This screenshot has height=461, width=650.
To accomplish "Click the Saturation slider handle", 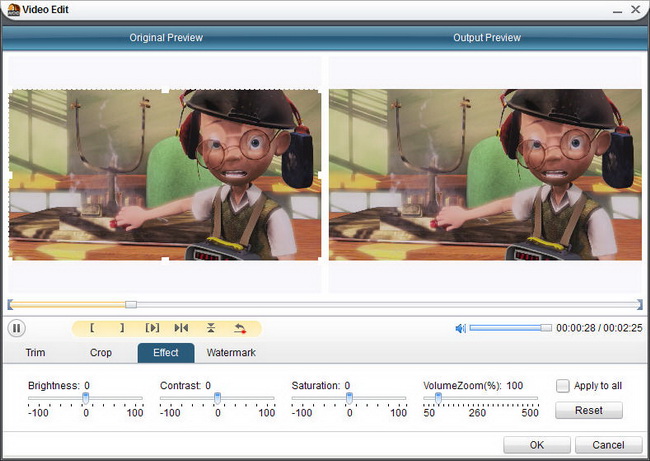I will pos(349,398).
